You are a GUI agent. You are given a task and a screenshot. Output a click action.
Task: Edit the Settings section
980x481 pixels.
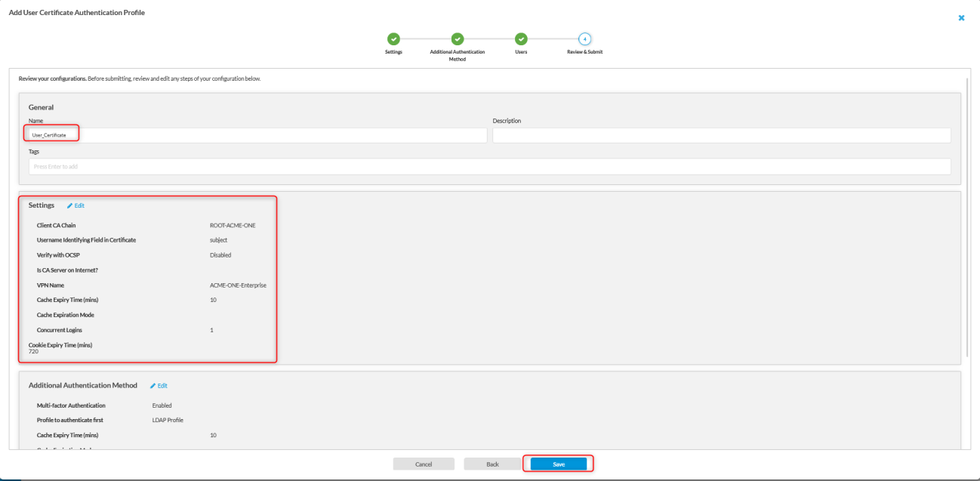coord(76,205)
